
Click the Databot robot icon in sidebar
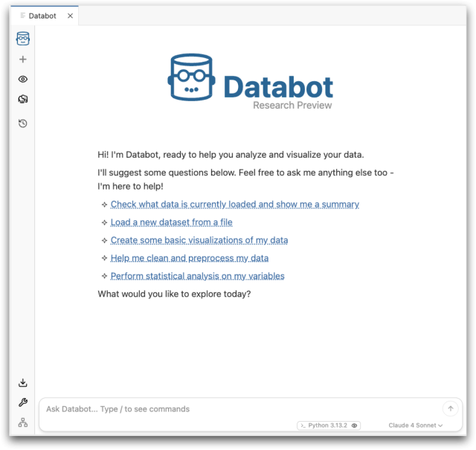tap(23, 39)
